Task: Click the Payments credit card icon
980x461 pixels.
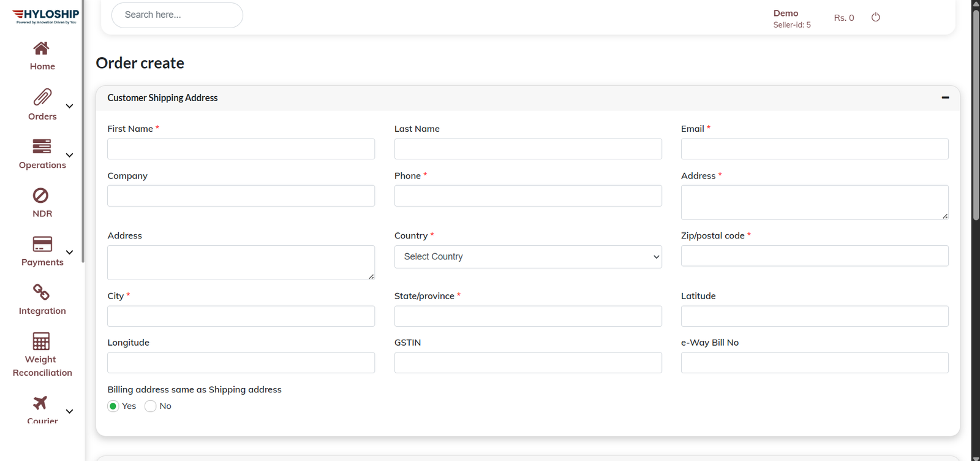Action: pyautogui.click(x=42, y=244)
